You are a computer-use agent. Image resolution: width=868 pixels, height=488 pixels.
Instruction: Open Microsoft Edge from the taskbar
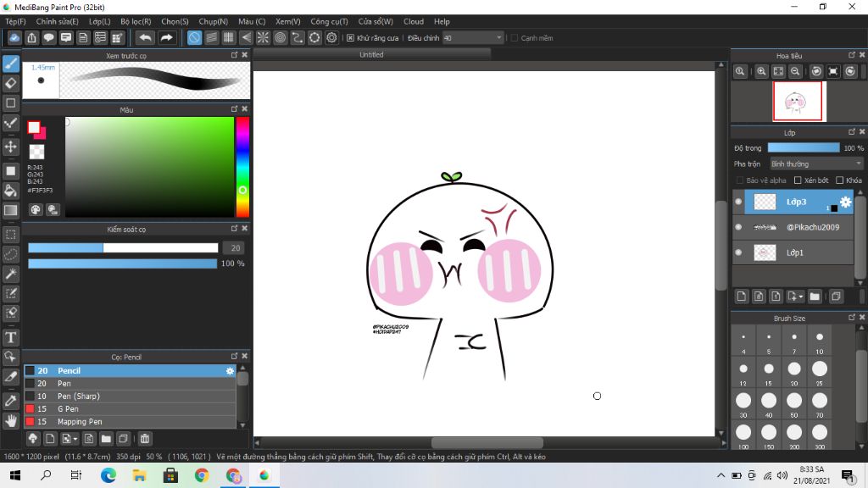click(108, 475)
